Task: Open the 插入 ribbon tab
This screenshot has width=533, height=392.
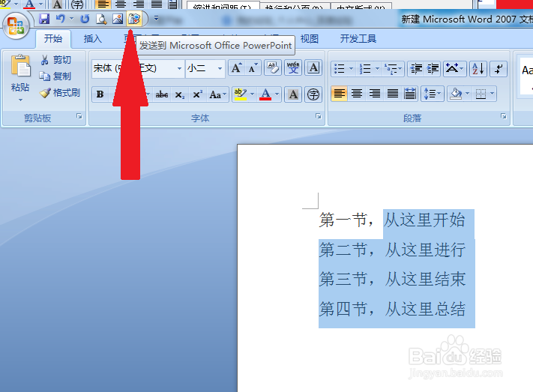Action: (x=92, y=39)
